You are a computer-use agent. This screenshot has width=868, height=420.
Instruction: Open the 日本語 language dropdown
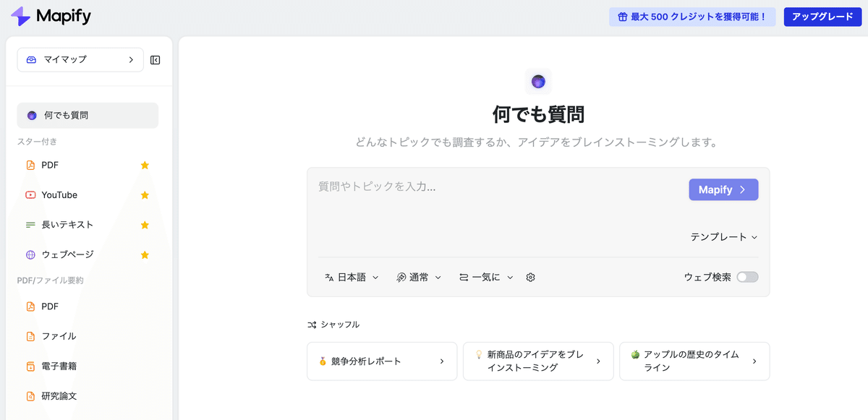pyautogui.click(x=352, y=277)
